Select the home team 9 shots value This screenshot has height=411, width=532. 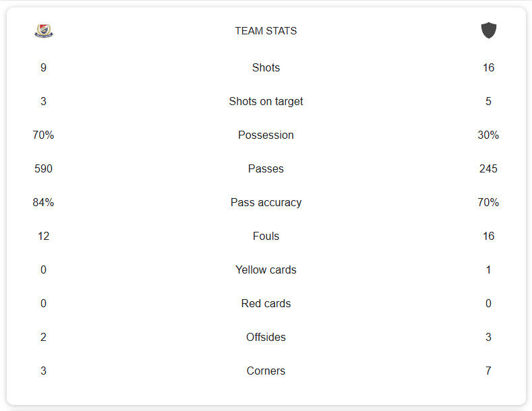click(x=43, y=67)
